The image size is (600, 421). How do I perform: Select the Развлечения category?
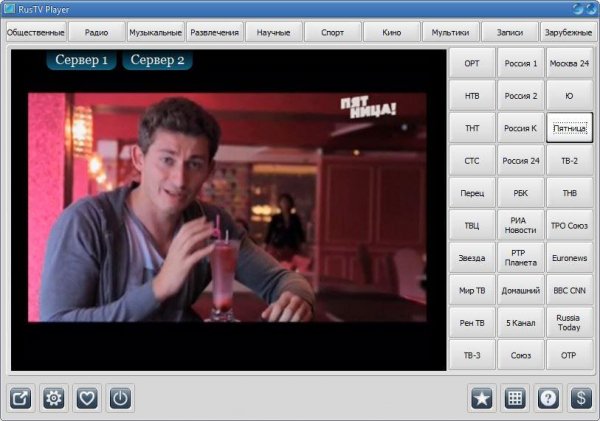pyautogui.click(x=214, y=32)
